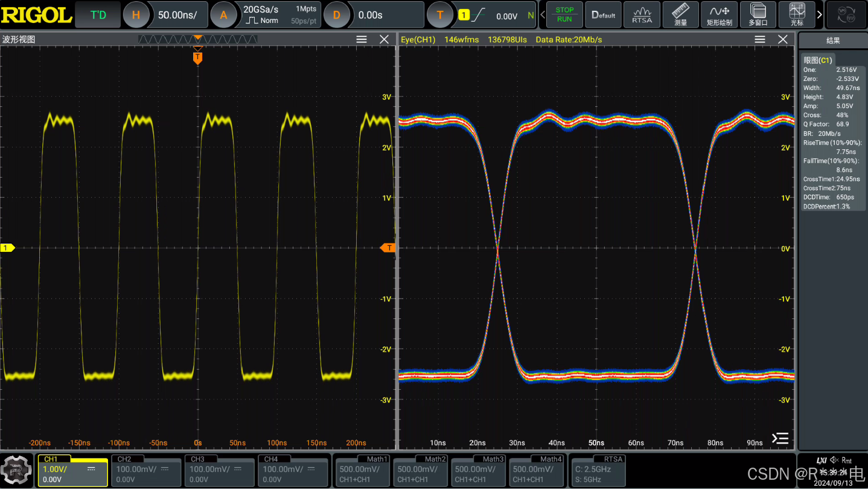This screenshot has height=490, width=868.
Task: Select the 眼图(C1) results header
Action: pos(817,60)
